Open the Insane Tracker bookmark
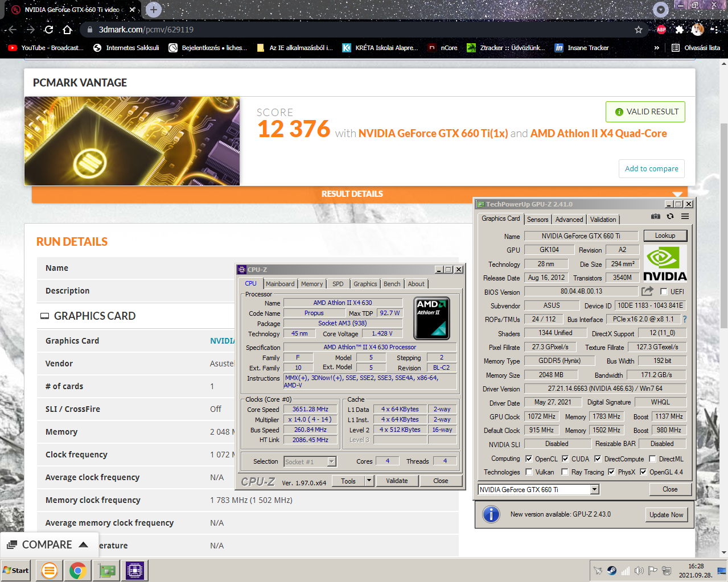The width and height of the screenshot is (728, 582). click(x=582, y=48)
